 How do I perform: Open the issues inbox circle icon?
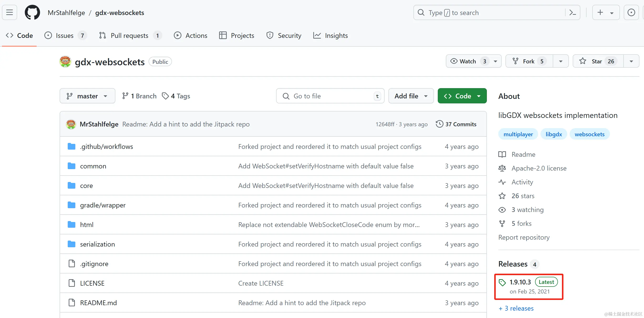tap(631, 12)
